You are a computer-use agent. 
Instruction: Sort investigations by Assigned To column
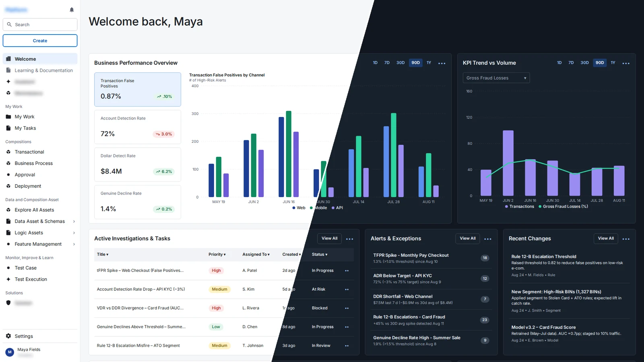(x=256, y=255)
